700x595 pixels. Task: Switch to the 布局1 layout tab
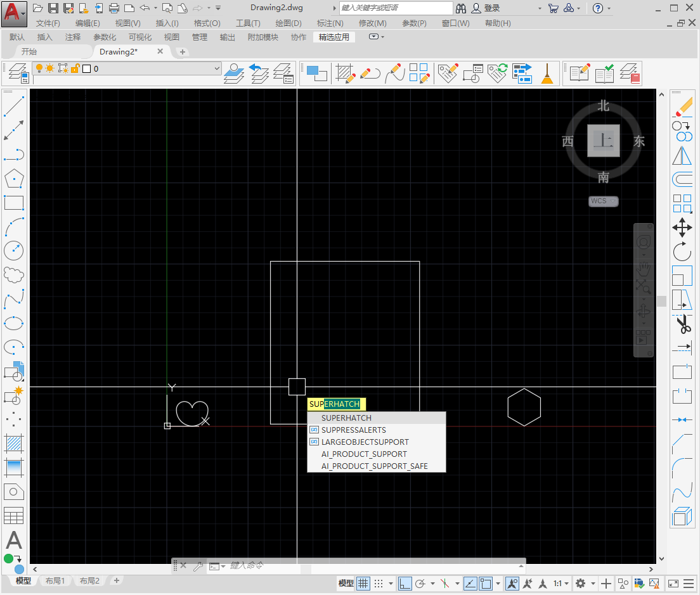(x=55, y=580)
